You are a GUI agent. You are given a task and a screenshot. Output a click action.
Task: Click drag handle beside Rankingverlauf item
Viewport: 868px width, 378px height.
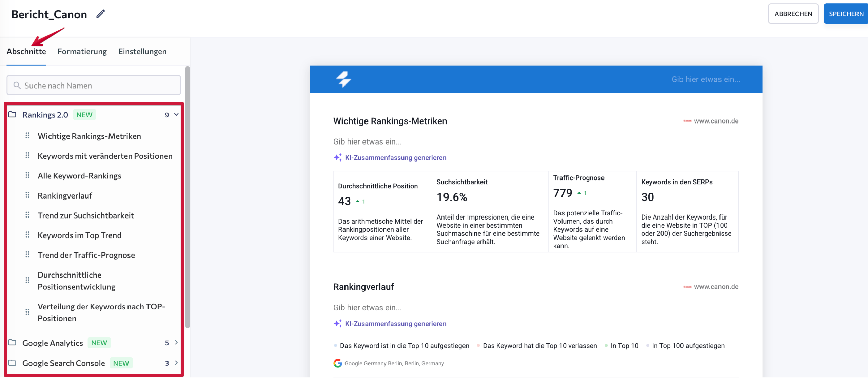(x=27, y=195)
